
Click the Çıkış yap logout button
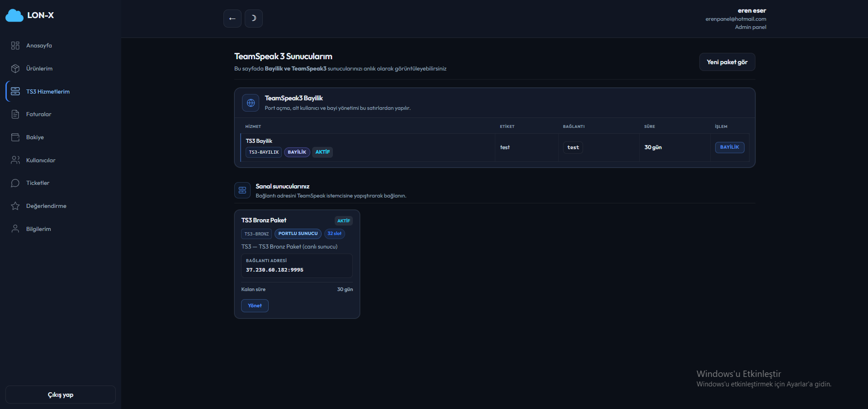pyautogui.click(x=61, y=395)
